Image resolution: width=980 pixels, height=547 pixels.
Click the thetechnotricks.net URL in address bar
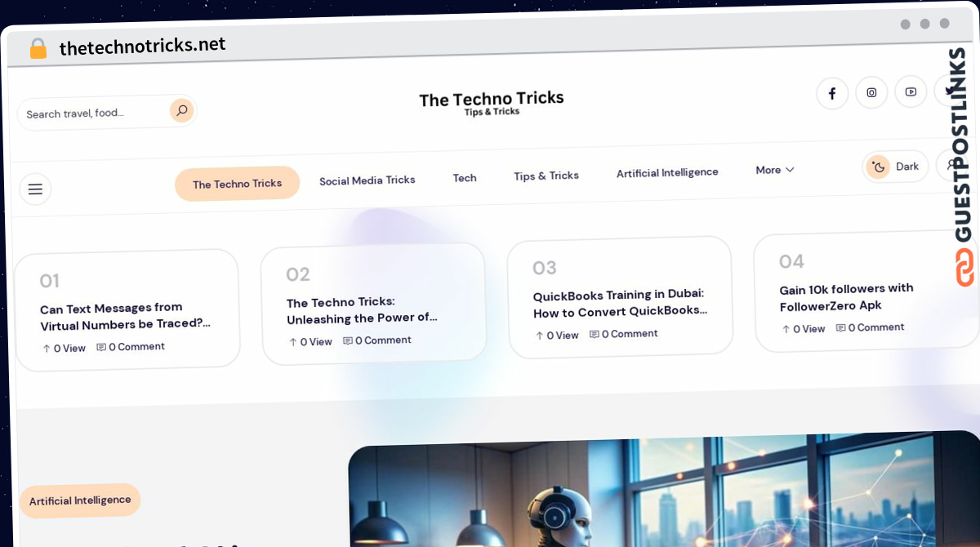pos(142,47)
